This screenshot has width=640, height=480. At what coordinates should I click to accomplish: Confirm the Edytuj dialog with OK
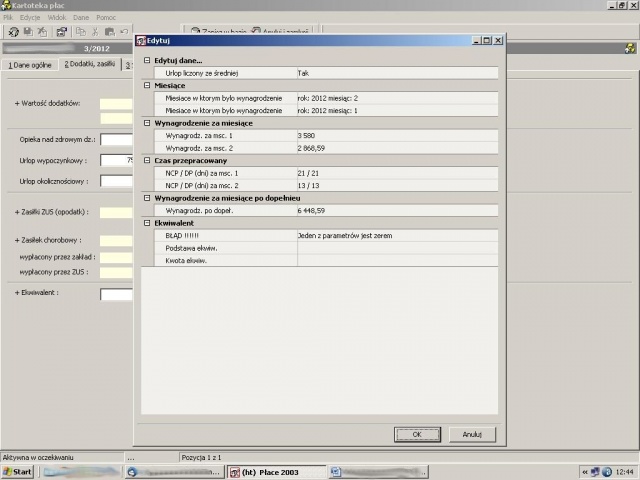click(x=417, y=434)
